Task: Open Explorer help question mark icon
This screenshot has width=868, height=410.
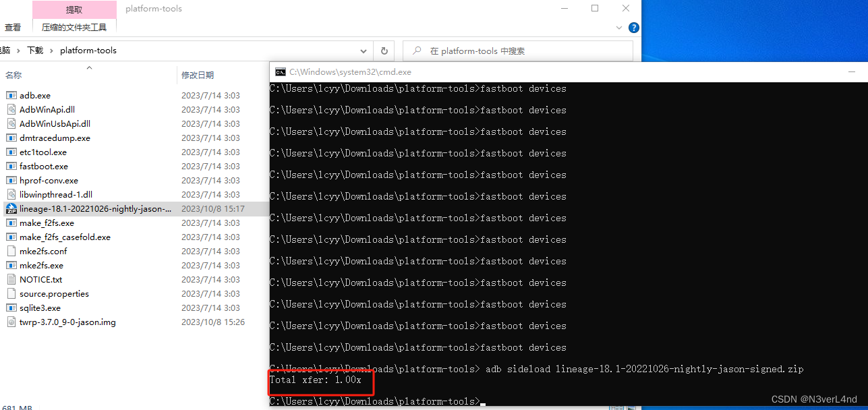Action: [633, 28]
